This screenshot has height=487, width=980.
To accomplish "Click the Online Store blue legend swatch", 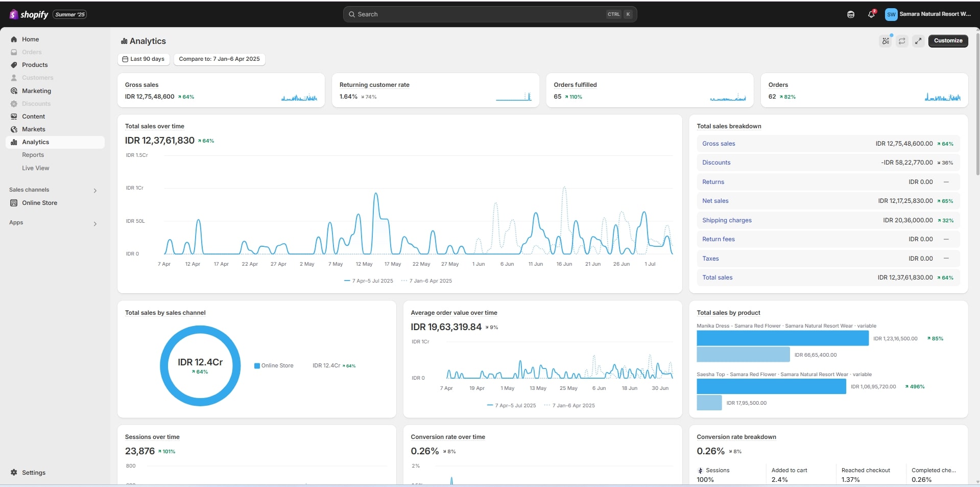I will (x=257, y=366).
